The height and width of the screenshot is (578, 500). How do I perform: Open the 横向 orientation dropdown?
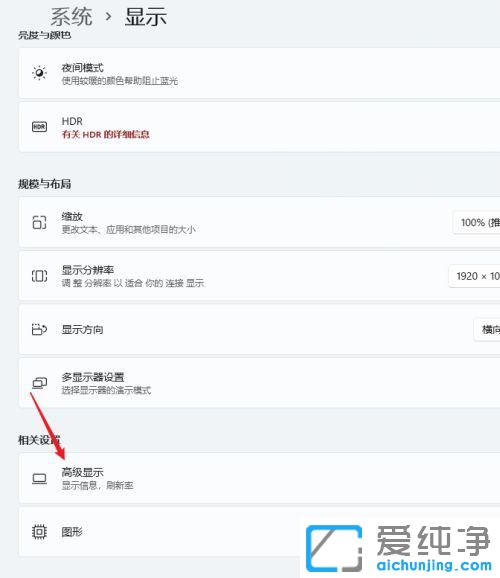(487, 329)
